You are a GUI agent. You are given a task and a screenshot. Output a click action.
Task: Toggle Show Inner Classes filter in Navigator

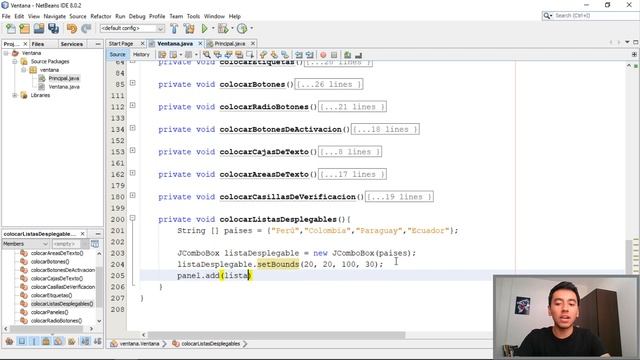coord(58,341)
